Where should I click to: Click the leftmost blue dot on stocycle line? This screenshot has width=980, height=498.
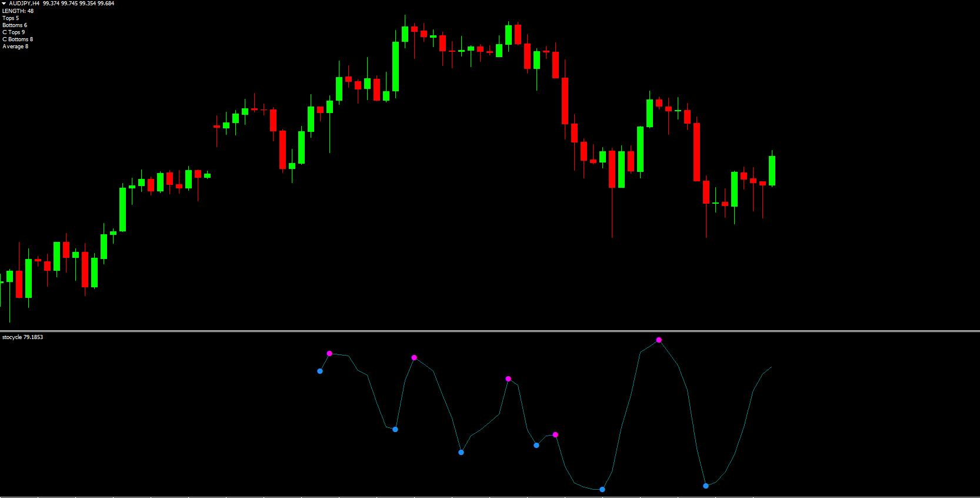click(x=320, y=371)
